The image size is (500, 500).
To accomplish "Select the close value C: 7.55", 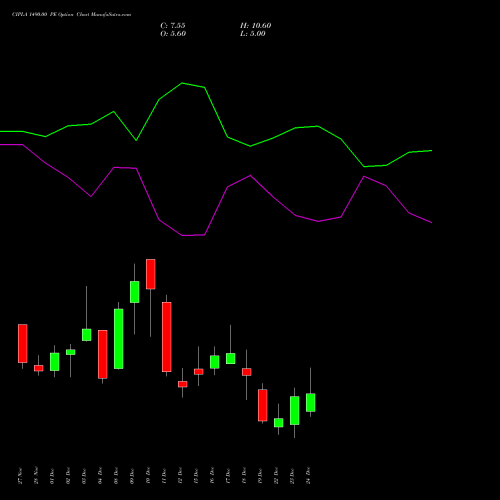I will [x=173, y=26].
